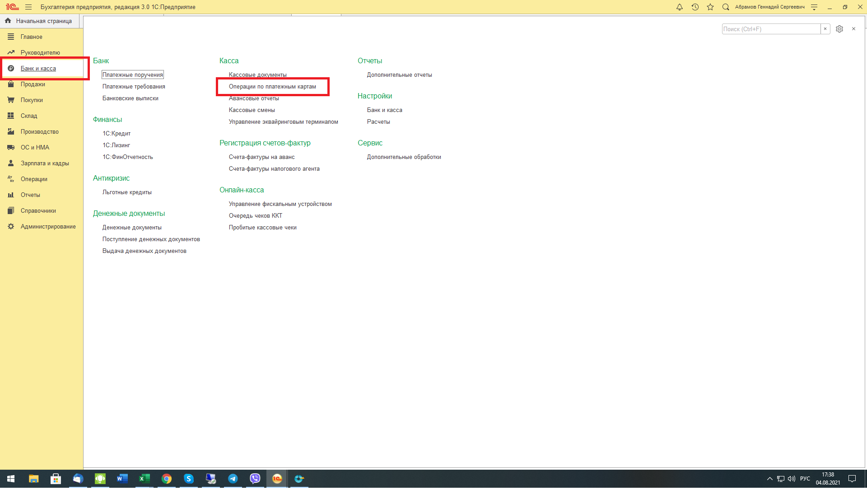The width and height of the screenshot is (867, 504).
Task: Expand service options dropdown near user name
Action: point(814,7)
